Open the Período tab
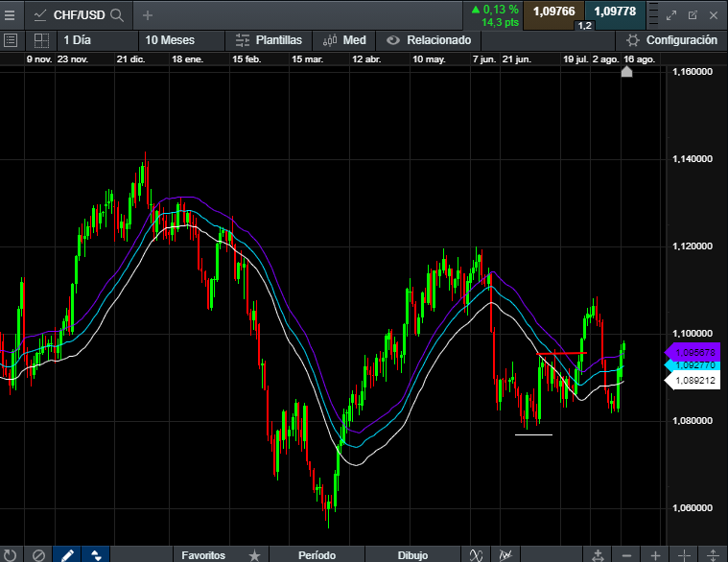The image size is (728, 562). [x=317, y=555]
